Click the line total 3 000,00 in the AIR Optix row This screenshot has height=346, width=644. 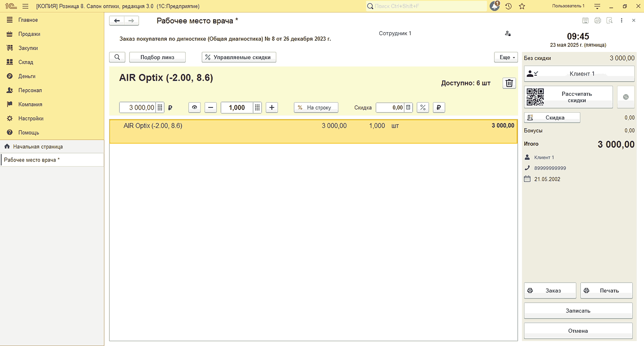tap(503, 126)
